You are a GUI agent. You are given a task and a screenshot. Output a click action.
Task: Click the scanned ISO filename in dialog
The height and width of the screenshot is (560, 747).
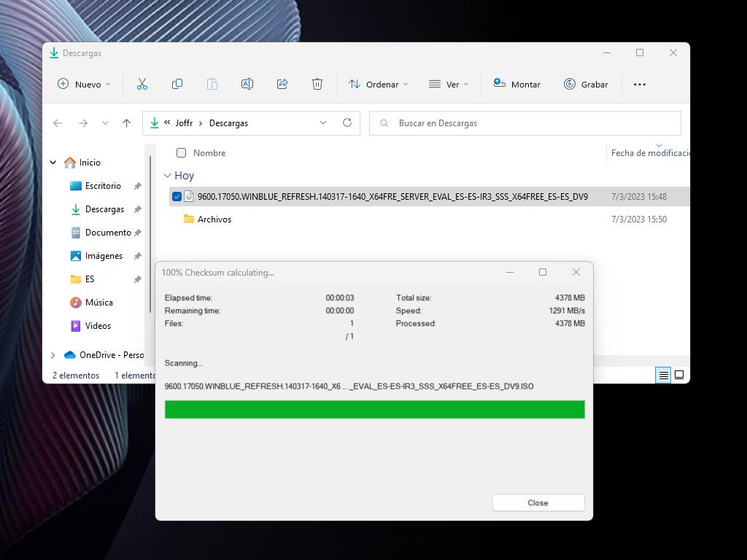click(349, 386)
